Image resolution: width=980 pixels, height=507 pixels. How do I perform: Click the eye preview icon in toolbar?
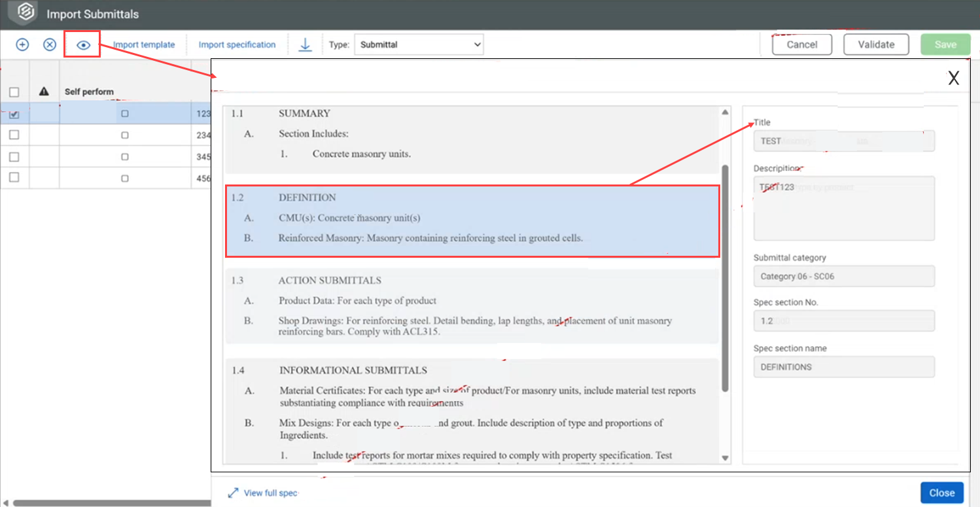pyautogui.click(x=83, y=45)
